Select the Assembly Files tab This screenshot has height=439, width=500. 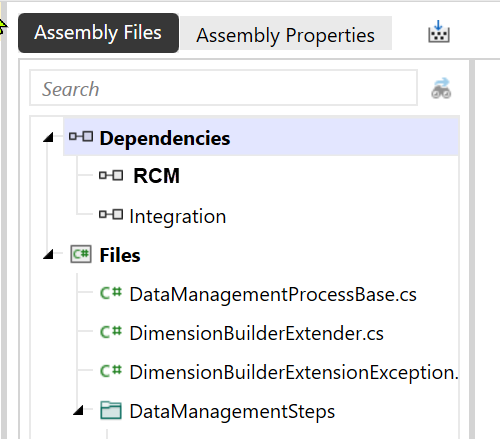[98, 33]
